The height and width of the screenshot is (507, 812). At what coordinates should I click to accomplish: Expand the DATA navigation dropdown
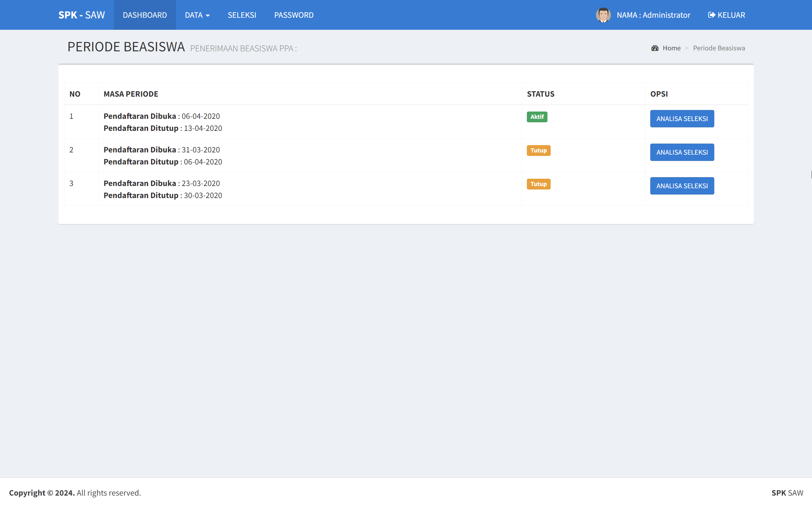197,15
